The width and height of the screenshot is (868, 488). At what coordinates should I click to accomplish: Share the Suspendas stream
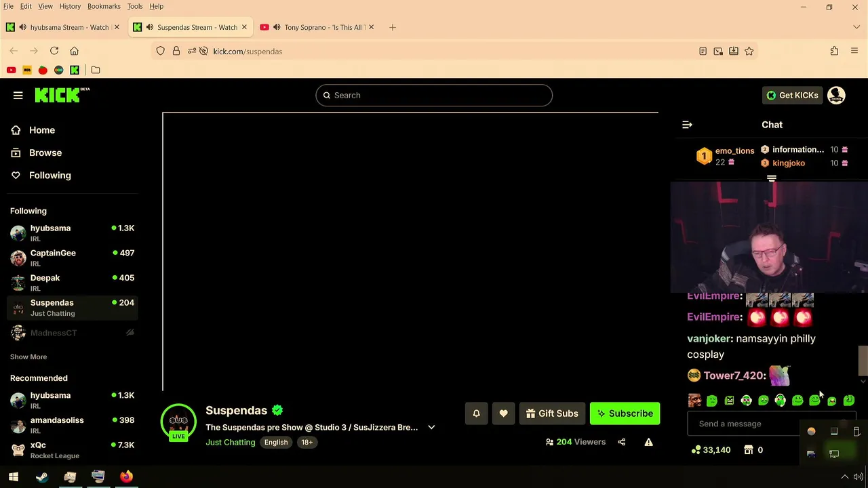point(621,442)
